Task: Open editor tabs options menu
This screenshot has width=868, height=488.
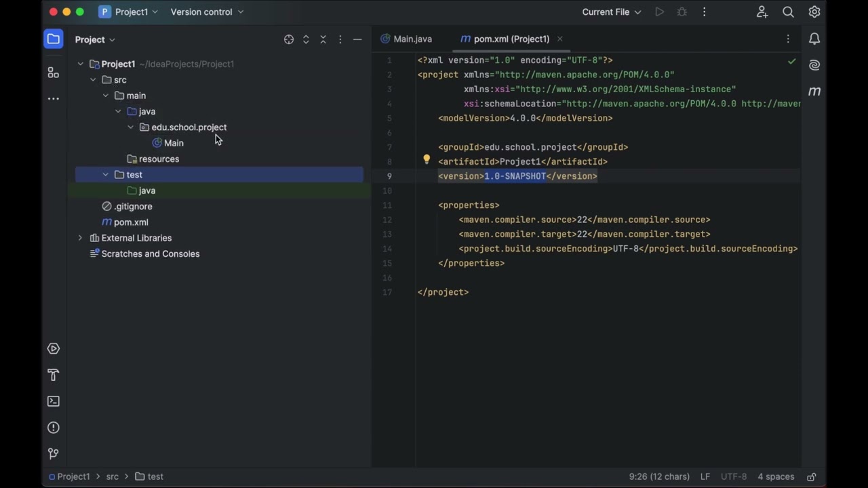Action: (788, 39)
